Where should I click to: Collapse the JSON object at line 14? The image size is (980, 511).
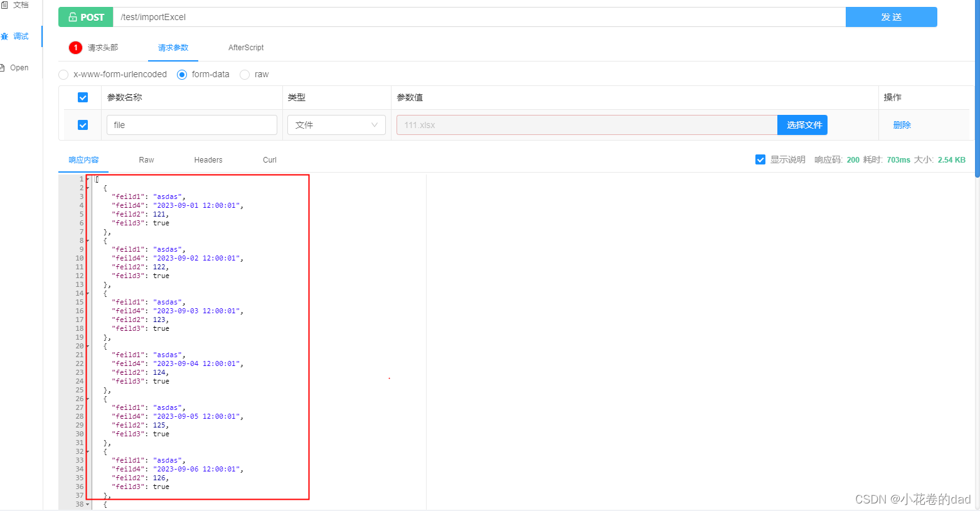point(88,294)
